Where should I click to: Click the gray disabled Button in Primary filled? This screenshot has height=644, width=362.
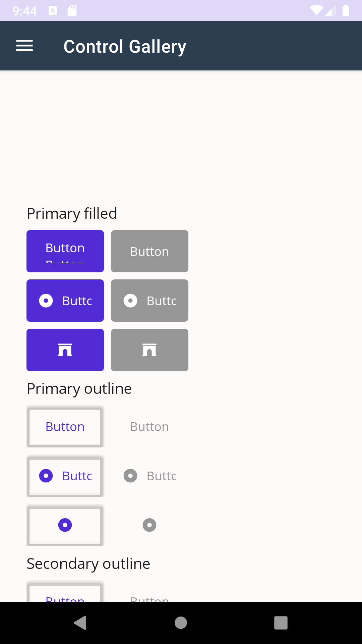pos(149,251)
